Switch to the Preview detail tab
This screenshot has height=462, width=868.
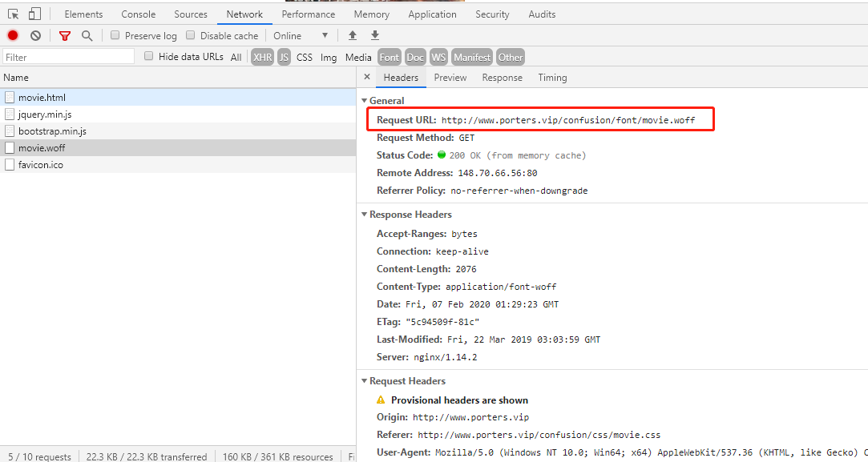tap(450, 78)
